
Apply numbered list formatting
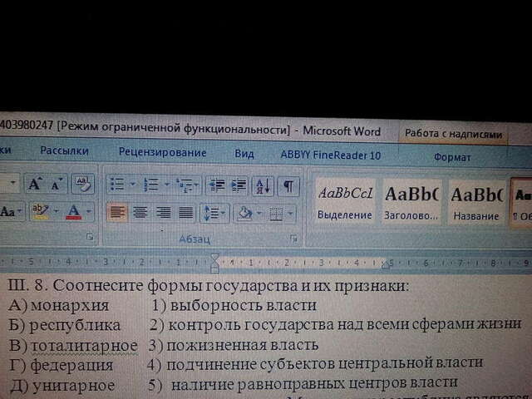150,185
